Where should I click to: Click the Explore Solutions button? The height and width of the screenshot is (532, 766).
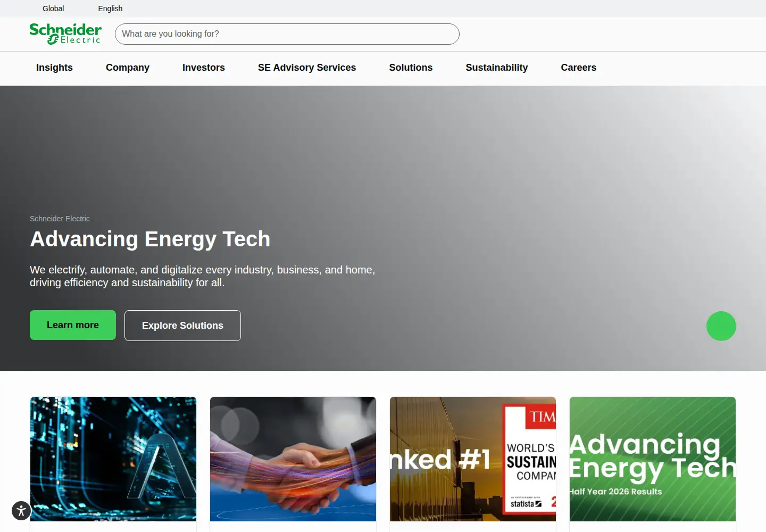[x=182, y=326]
